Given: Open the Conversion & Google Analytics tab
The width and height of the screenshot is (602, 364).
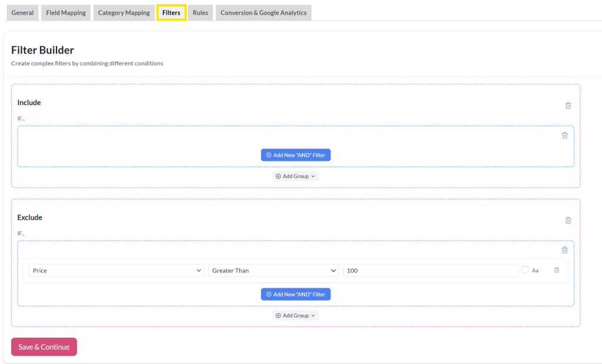Looking at the screenshot, I should pyautogui.click(x=263, y=12).
